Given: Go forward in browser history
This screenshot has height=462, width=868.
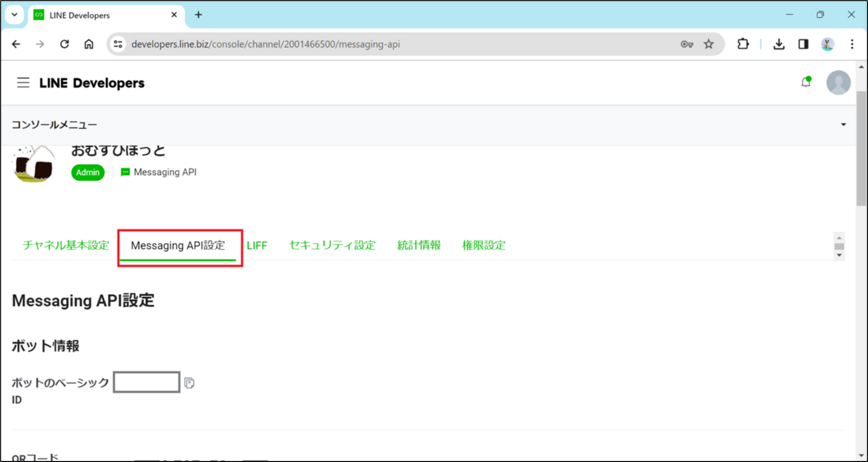Looking at the screenshot, I should pos(40,44).
